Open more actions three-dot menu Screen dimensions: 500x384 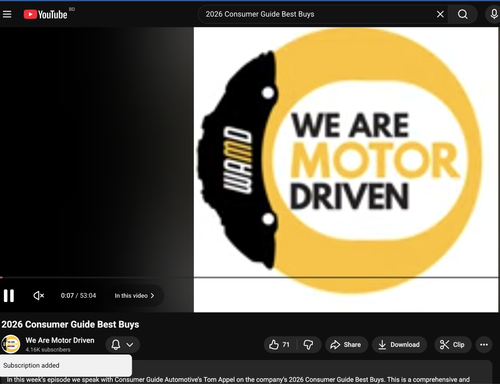(484, 345)
